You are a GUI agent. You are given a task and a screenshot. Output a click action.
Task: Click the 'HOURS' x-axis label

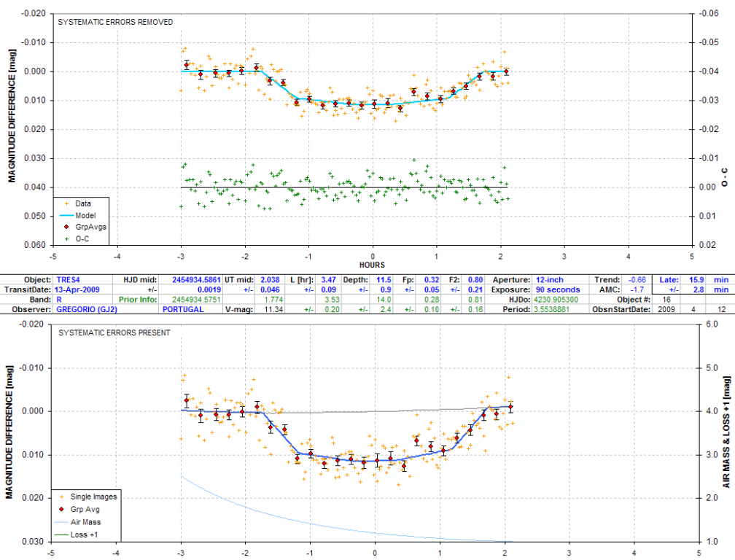coord(372,265)
